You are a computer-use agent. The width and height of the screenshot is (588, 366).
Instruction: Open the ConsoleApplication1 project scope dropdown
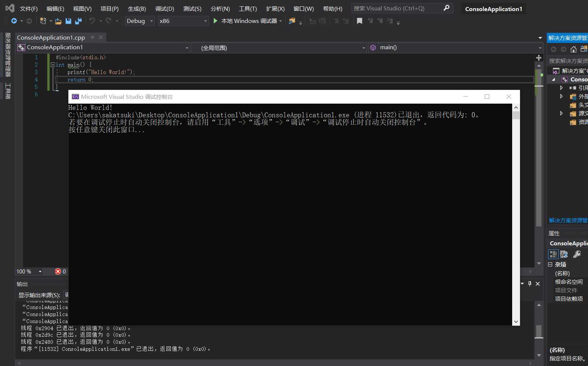(x=103, y=47)
